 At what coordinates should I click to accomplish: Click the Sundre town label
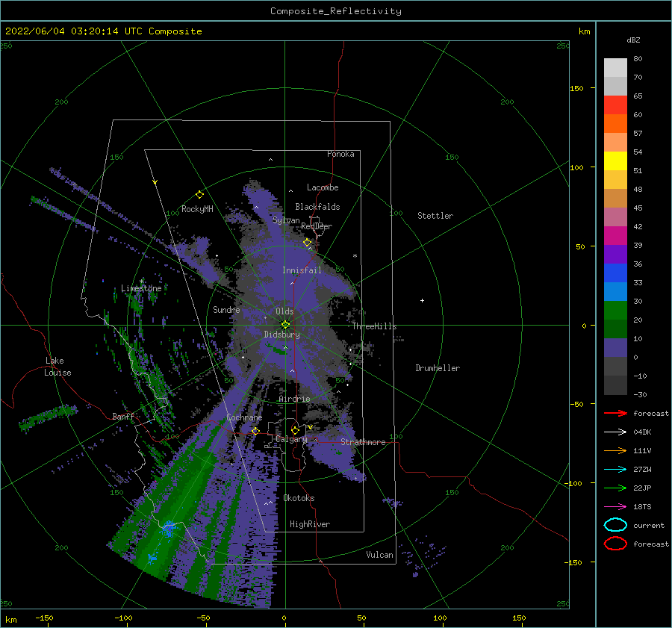(226, 309)
